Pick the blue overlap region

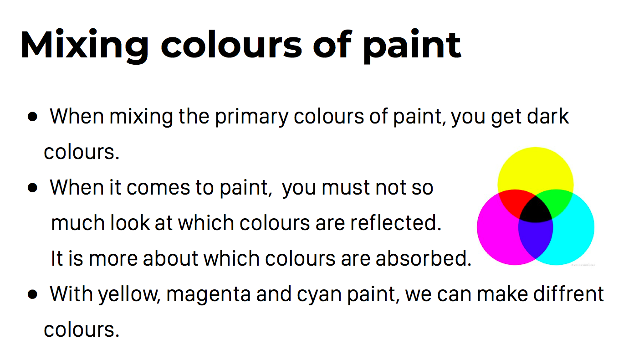click(x=536, y=239)
